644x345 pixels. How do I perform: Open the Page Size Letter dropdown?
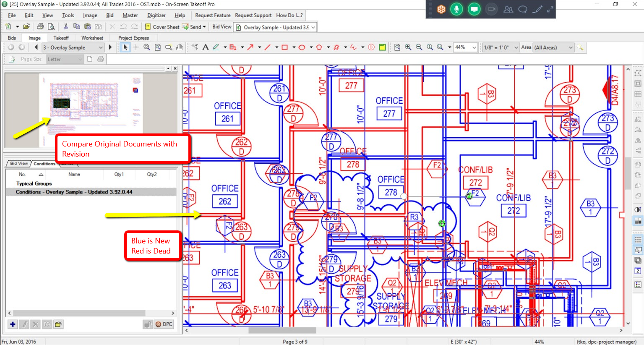(65, 59)
